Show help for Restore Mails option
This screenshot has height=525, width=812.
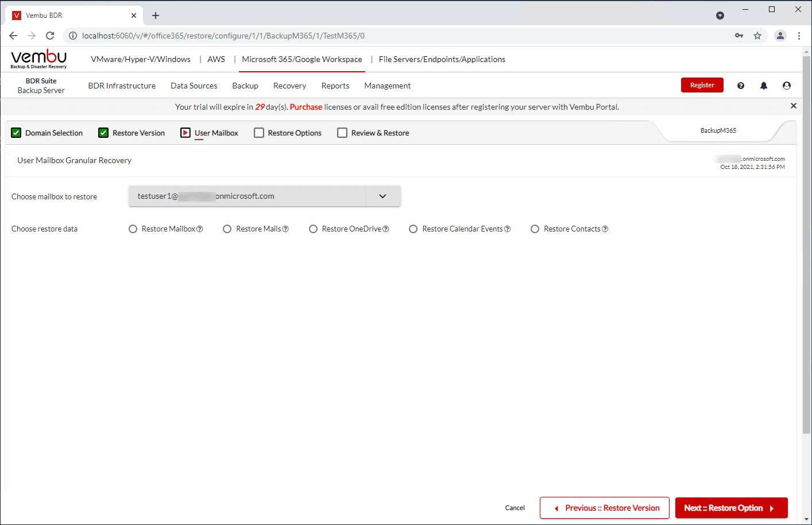pos(285,229)
